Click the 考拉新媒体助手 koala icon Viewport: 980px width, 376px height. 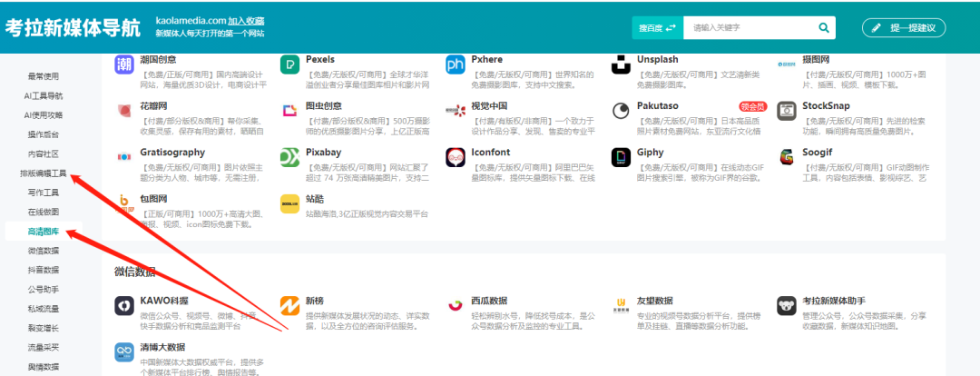pyautogui.click(x=786, y=306)
